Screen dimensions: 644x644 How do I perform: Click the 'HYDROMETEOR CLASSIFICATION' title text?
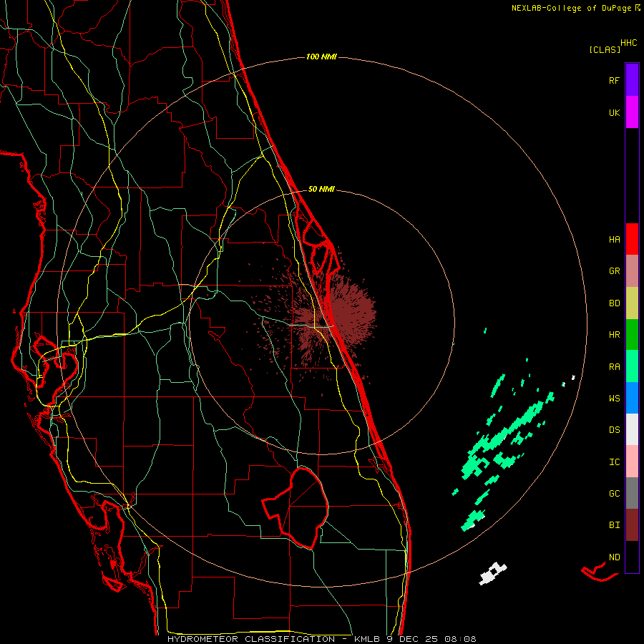pos(251,639)
